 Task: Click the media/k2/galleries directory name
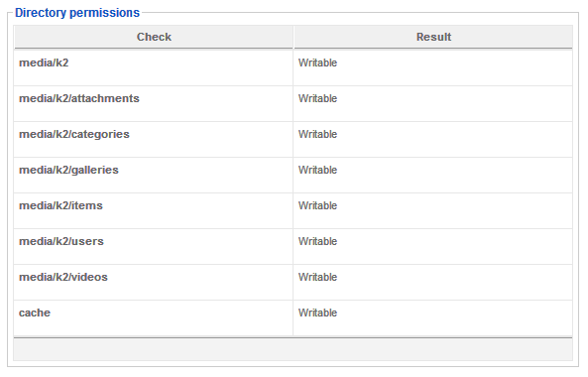pyautogui.click(x=68, y=170)
